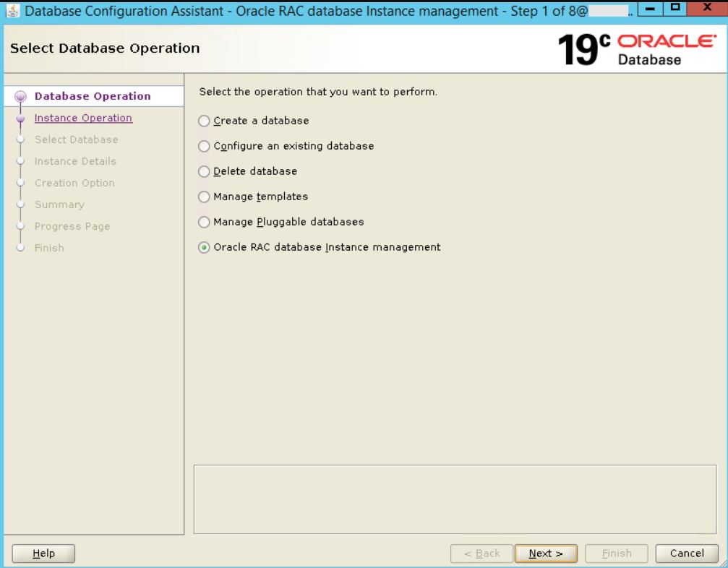Select the Delete database radio button
This screenshot has height=568, width=728.
(204, 172)
